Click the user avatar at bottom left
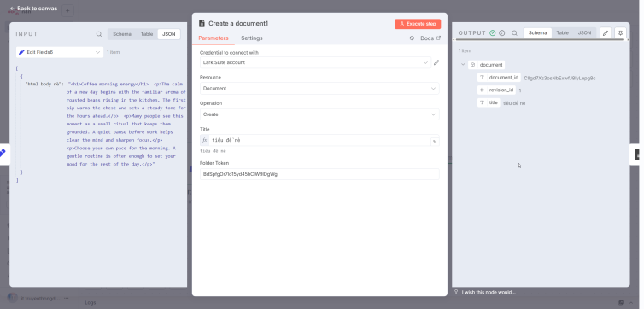Screen dimensions: 644x309 click(12, 298)
